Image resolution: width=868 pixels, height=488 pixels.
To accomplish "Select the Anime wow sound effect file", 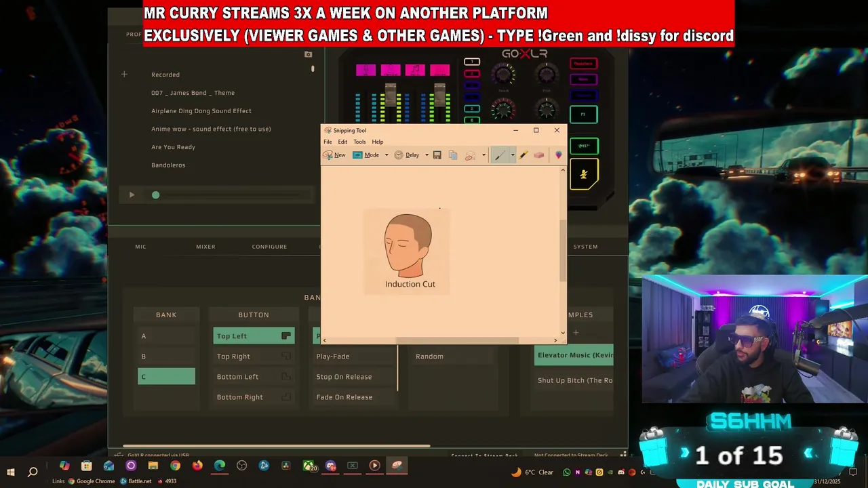I will pos(211,129).
